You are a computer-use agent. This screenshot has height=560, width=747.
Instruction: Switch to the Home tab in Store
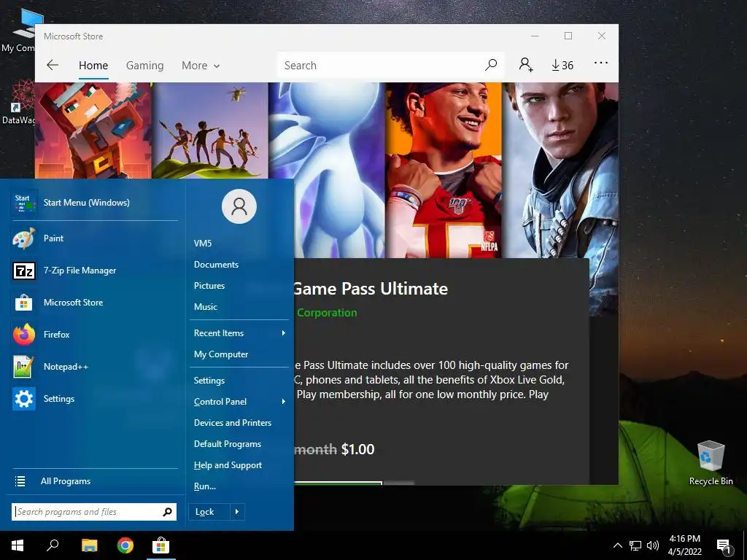coord(93,65)
